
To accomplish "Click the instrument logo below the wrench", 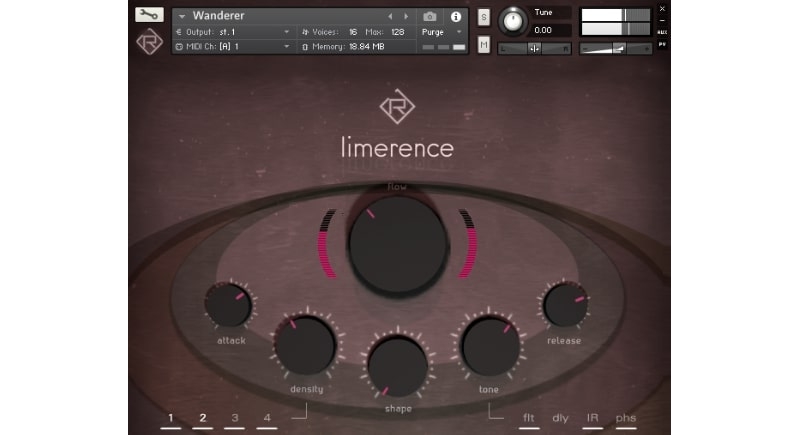I will point(149,42).
